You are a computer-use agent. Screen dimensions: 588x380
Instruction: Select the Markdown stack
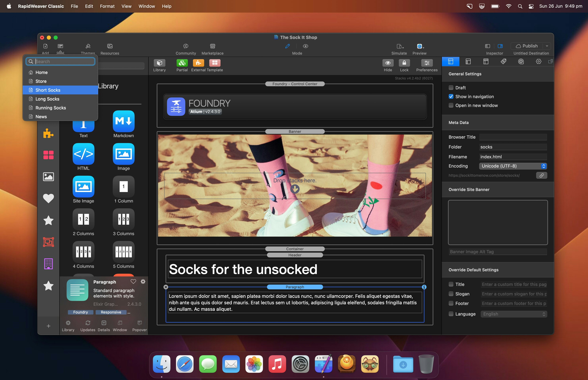(124, 121)
